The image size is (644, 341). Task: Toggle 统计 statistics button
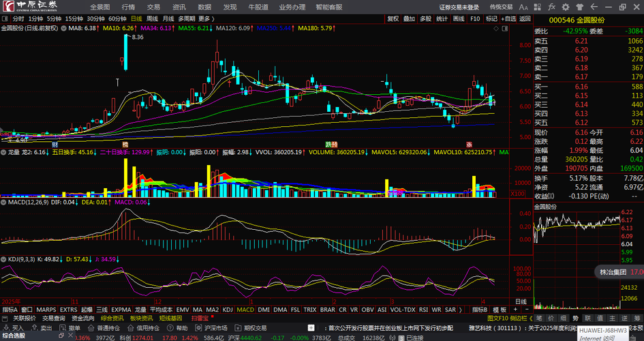pyautogui.click(x=442, y=18)
